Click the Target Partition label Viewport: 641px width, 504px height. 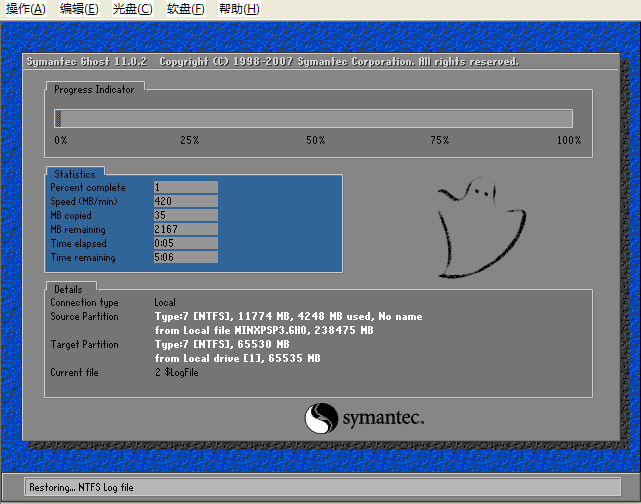84,345
